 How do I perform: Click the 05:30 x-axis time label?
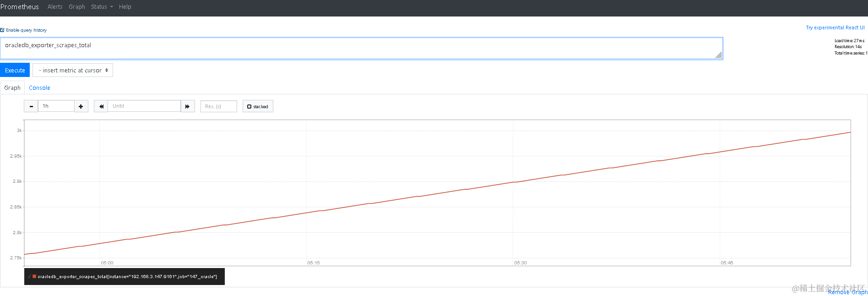520,263
